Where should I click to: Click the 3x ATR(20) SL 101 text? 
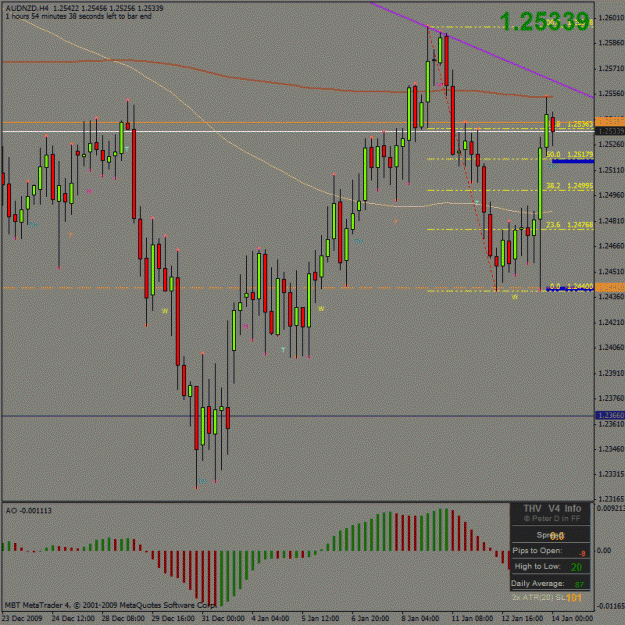(547, 598)
